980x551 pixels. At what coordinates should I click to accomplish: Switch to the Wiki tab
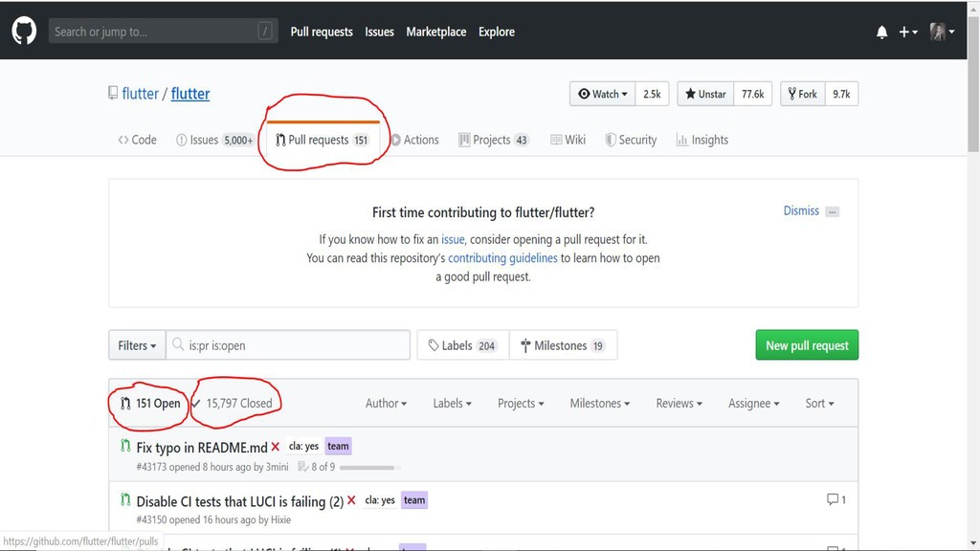click(568, 140)
